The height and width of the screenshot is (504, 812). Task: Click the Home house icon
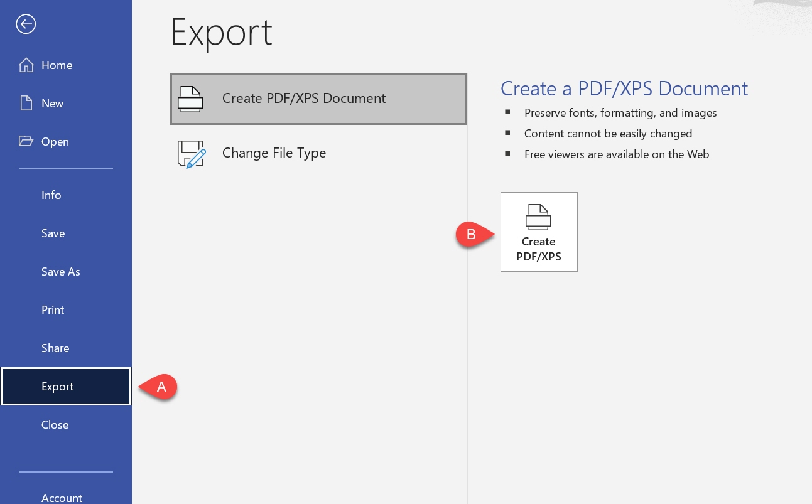(26, 65)
